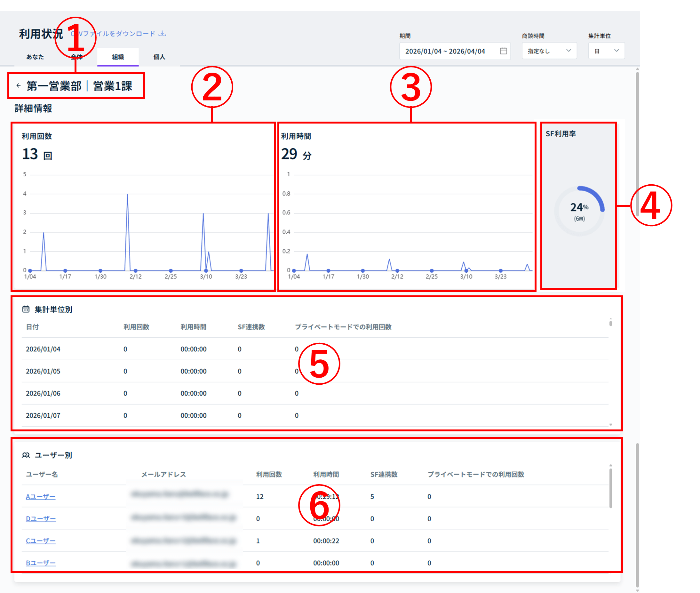Image resolution: width=700 pixels, height=593 pixels.
Task: Switch to the あなた tab
Action: click(35, 57)
